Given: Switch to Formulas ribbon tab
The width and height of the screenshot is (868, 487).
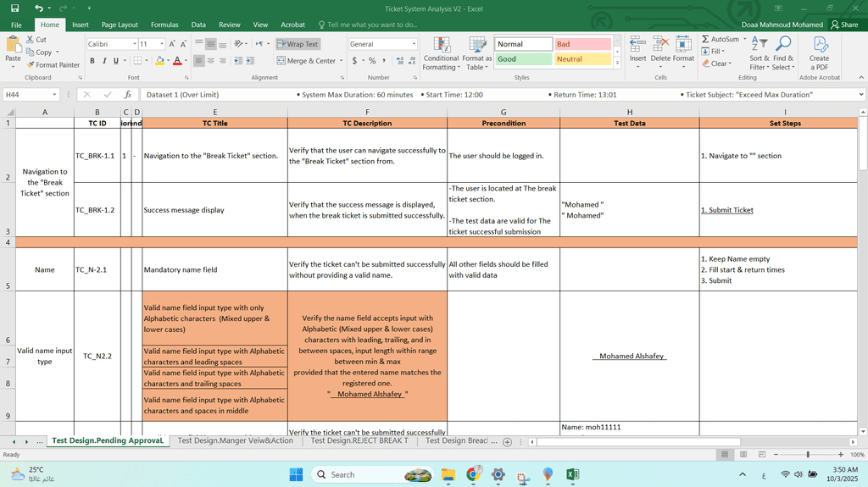Looking at the screenshot, I should pyautogui.click(x=164, y=25).
